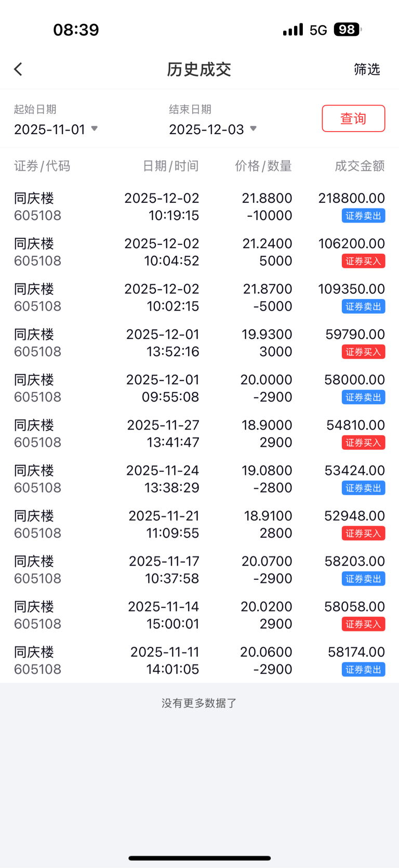
Task: Tap 证券卖出 tag on 58000.00 trade
Action: click(x=363, y=397)
